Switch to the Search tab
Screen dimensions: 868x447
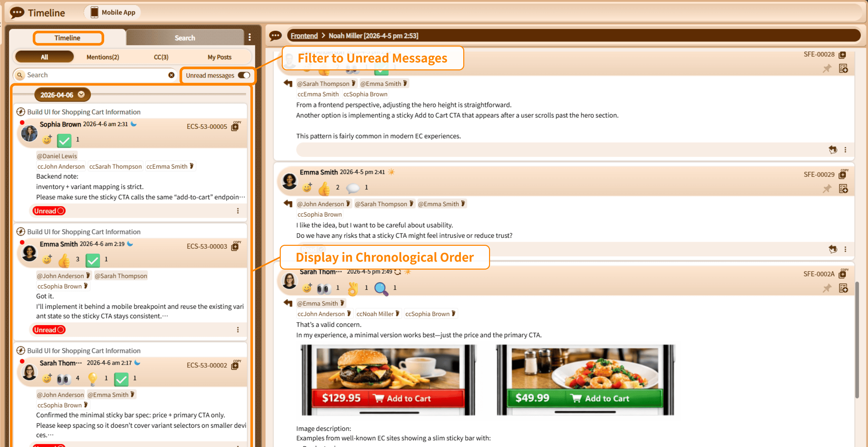pyautogui.click(x=185, y=38)
